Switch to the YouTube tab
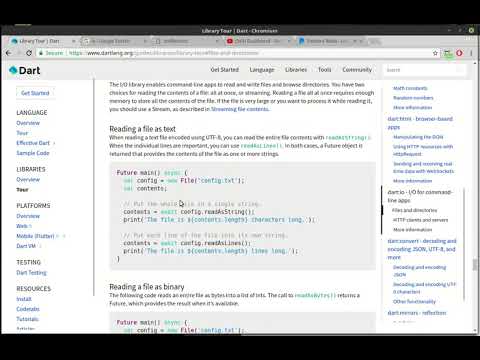The width and height of the screenshot is (480, 360). point(258,41)
